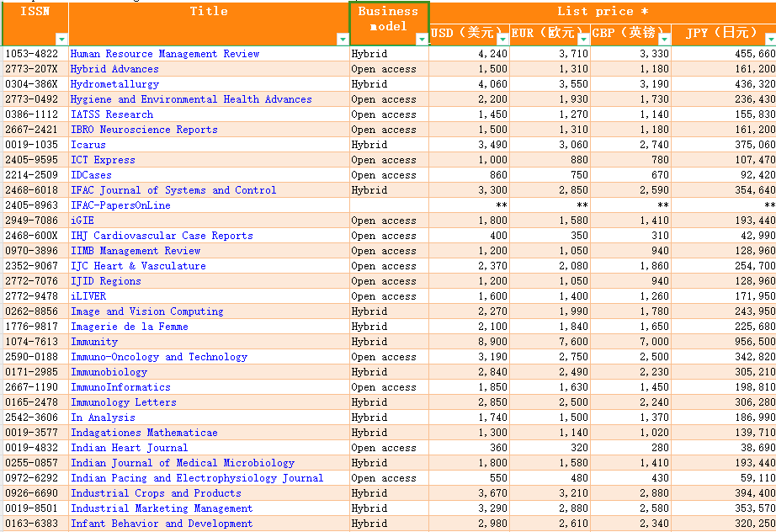Select the empty Business model cell for IFAC-PapersOnLine
This screenshot has width=776, height=532.
388,205
